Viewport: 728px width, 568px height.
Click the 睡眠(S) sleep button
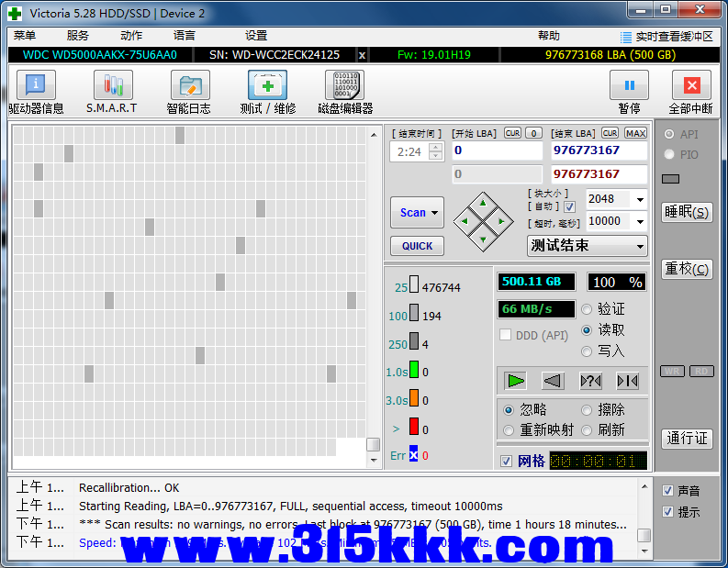tap(687, 212)
